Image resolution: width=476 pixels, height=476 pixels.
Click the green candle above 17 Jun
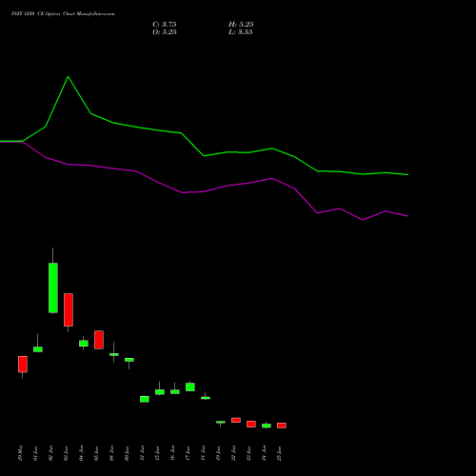[190, 387]
